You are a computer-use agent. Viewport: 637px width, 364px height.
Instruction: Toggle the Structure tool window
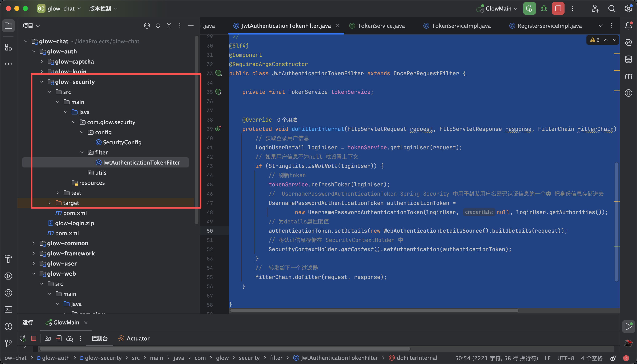tap(8, 47)
